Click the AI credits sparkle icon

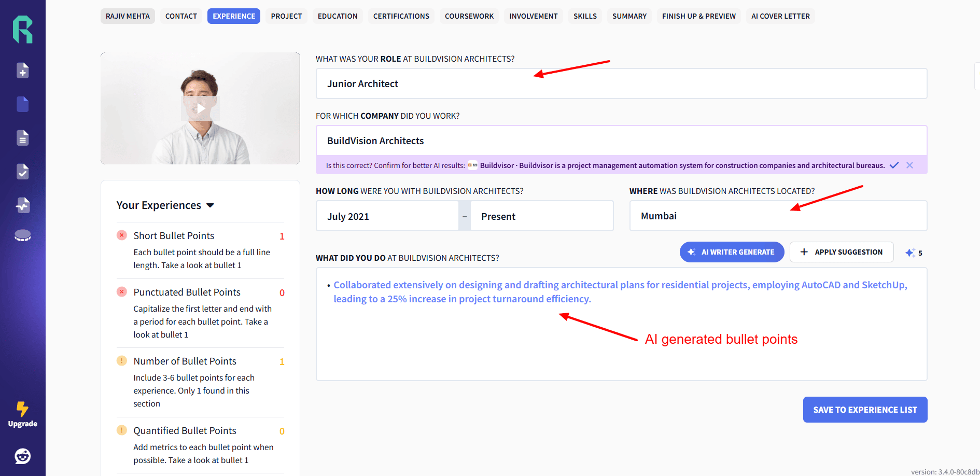click(910, 253)
